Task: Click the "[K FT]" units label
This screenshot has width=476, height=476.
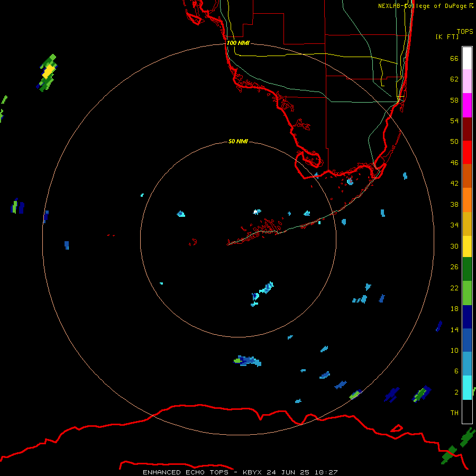Action: (x=447, y=36)
